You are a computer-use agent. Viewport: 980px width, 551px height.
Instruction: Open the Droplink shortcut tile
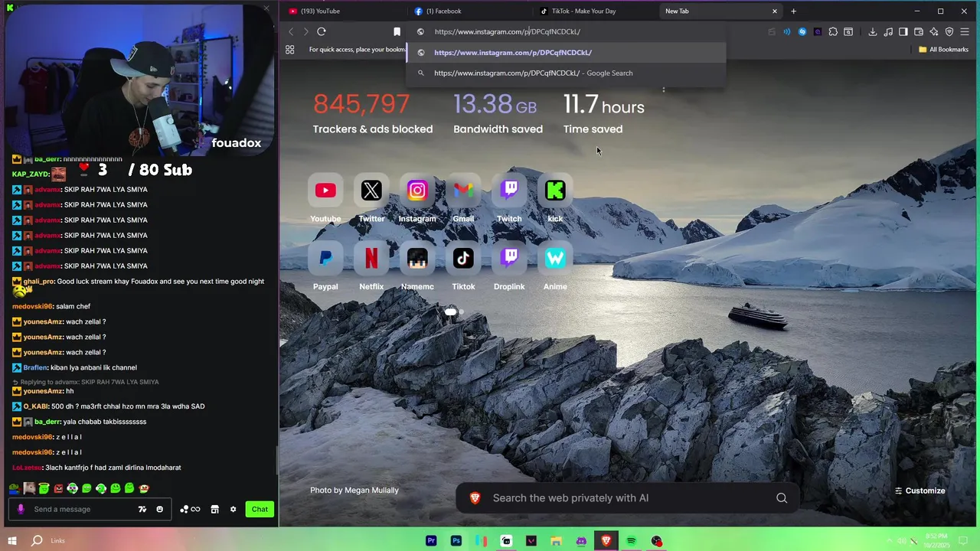pos(509,259)
